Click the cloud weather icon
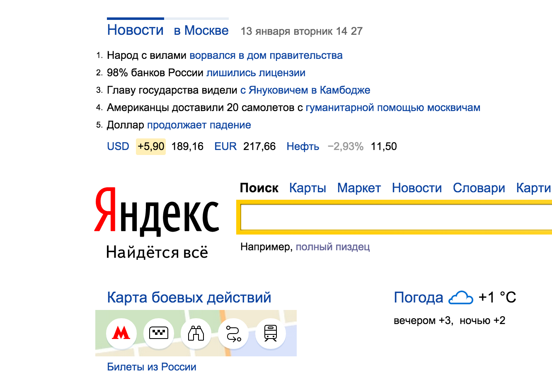 point(461,298)
